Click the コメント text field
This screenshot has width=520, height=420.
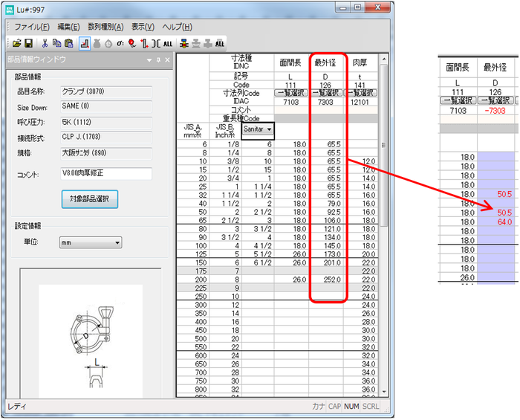[x=105, y=173]
